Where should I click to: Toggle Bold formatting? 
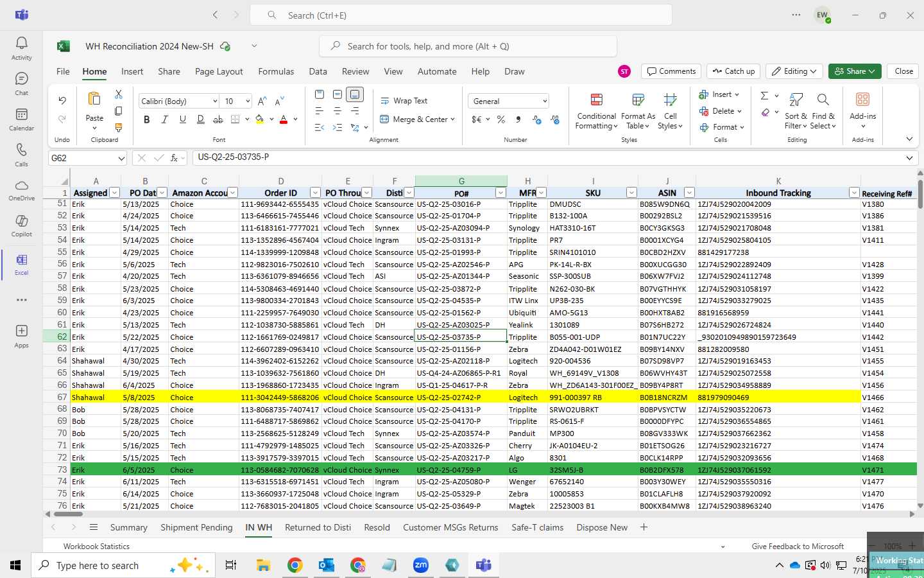click(x=147, y=119)
